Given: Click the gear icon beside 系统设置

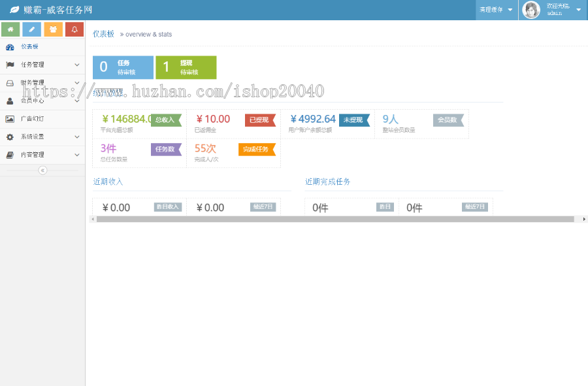Looking at the screenshot, I should tap(9, 137).
